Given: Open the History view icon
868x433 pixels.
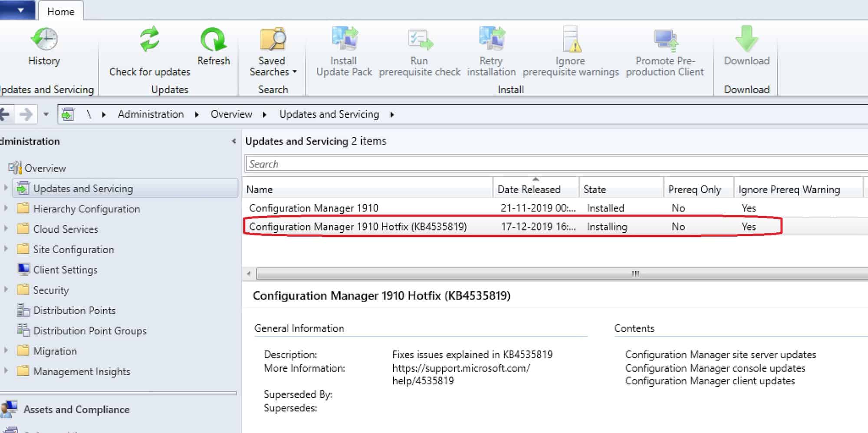Looking at the screenshot, I should [x=44, y=39].
